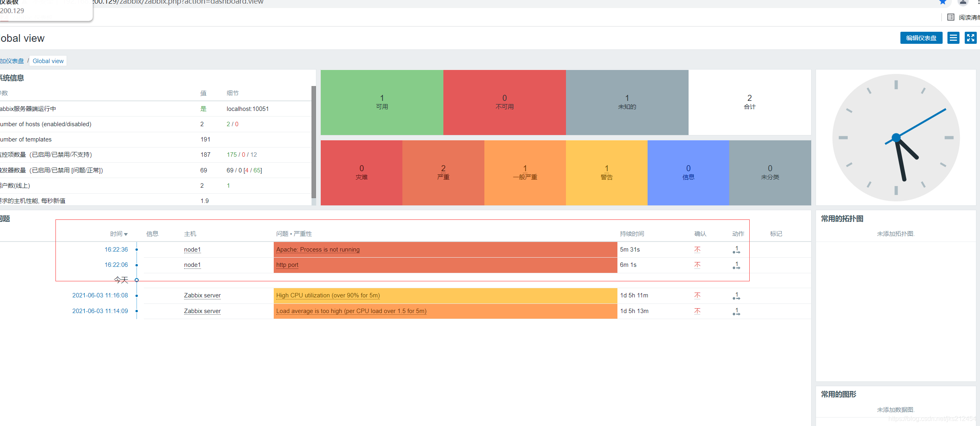Open the 16:22:36 problem time link

point(116,250)
